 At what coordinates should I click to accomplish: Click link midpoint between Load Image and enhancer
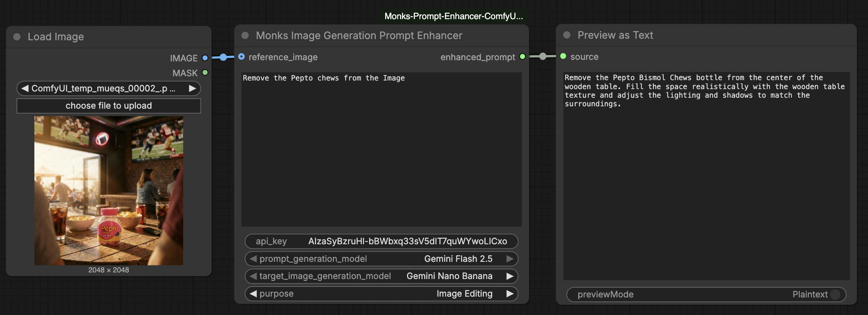(223, 57)
